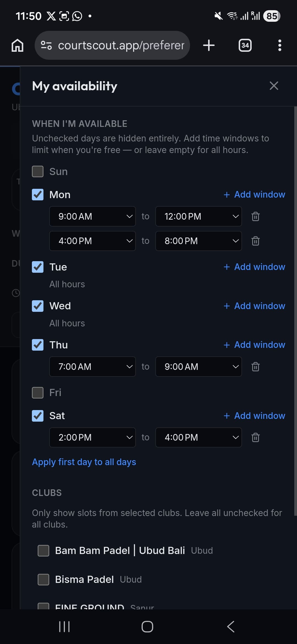Screen dimensions: 297x644
Task: Delete Monday's 9:00 AM time window
Action: pos(255,217)
